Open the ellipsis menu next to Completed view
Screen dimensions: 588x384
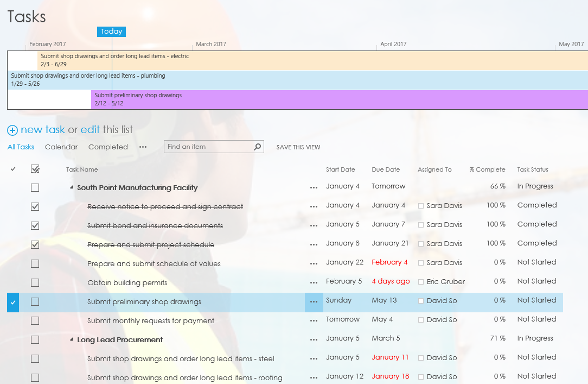pyautogui.click(x=143, y=147)
